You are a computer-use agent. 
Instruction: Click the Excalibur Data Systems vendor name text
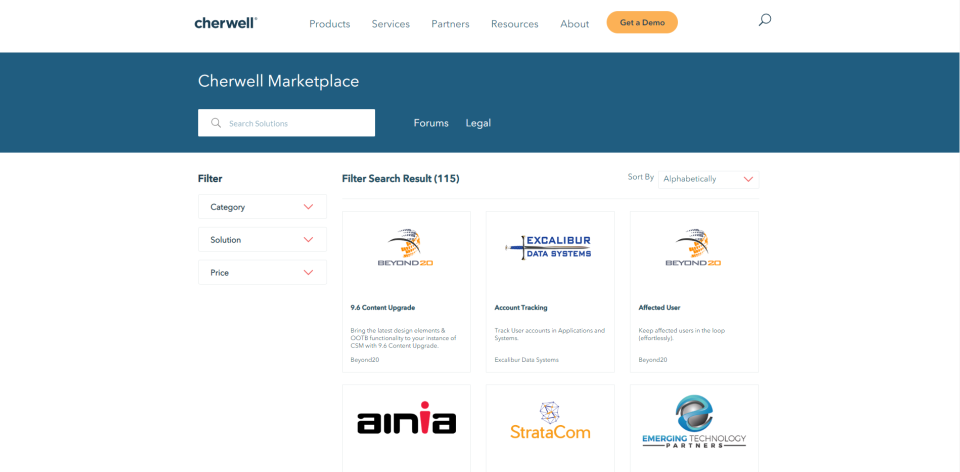pyautogui.click(x=527, y=360)
